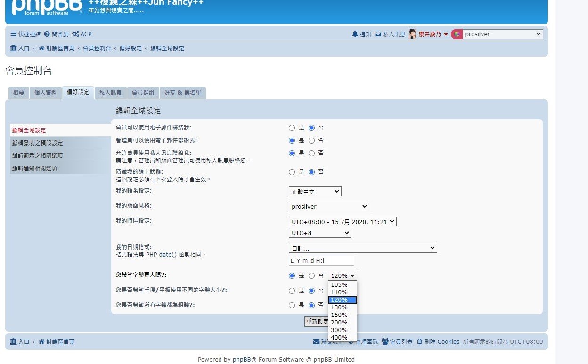
Task: Click the delete Cookies trash icon
Action: pyautogui.click(x=419, y=342)
